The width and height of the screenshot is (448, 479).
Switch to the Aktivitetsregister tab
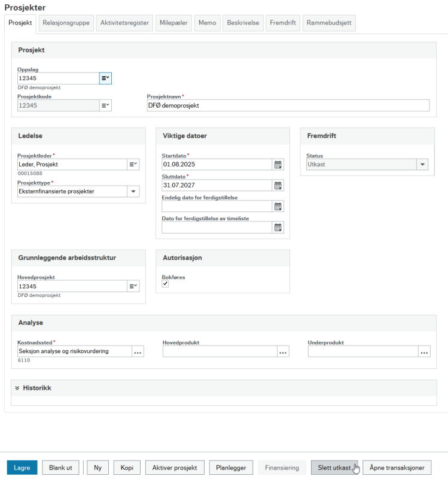coord(124,23)
